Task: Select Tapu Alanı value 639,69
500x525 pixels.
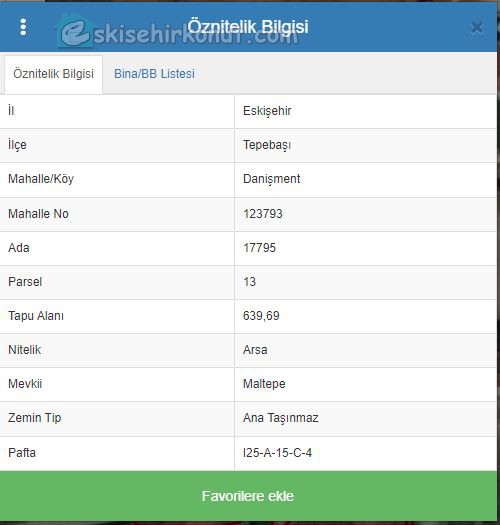Action: (x=261, y=316)
